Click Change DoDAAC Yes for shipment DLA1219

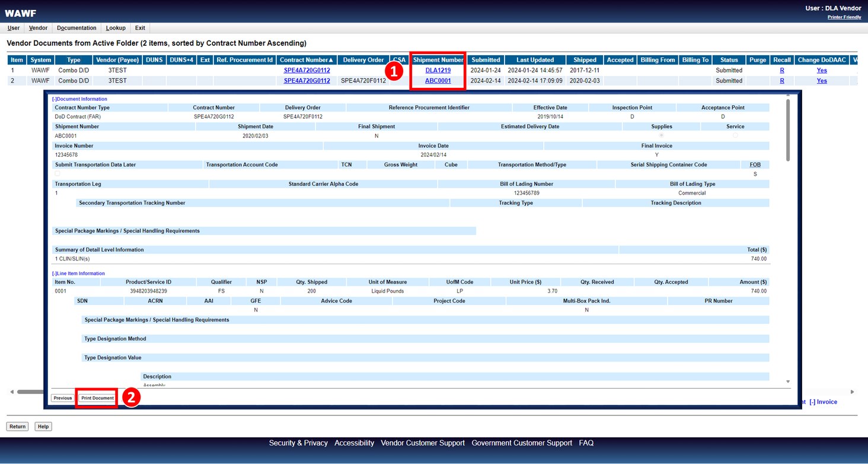(x=822, y=70)
